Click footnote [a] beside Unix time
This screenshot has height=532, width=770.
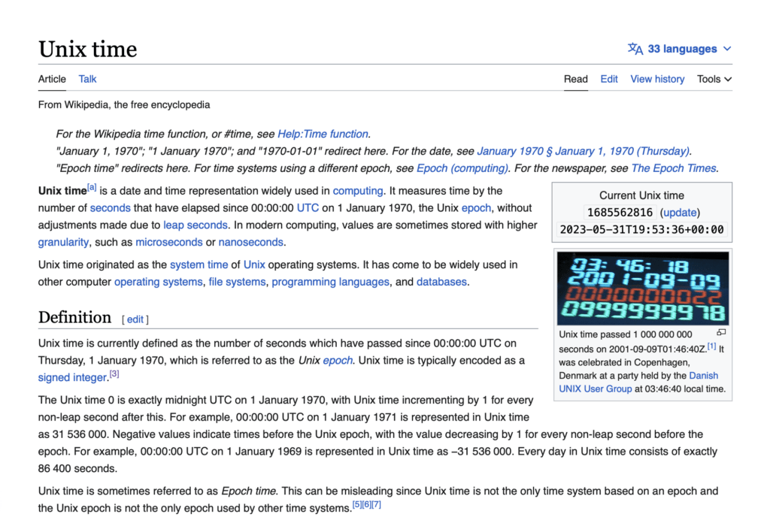[92, 187]
